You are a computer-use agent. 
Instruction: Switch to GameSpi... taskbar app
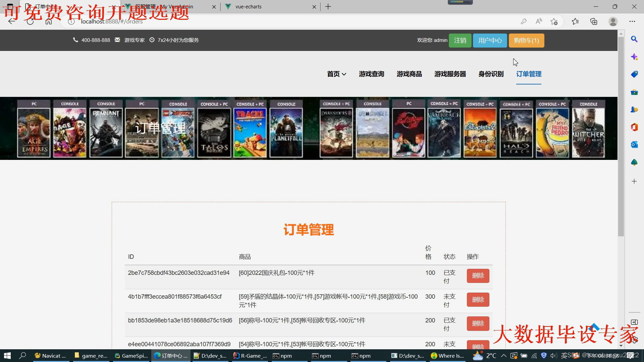pyautogui.click(x=131, y=356)
